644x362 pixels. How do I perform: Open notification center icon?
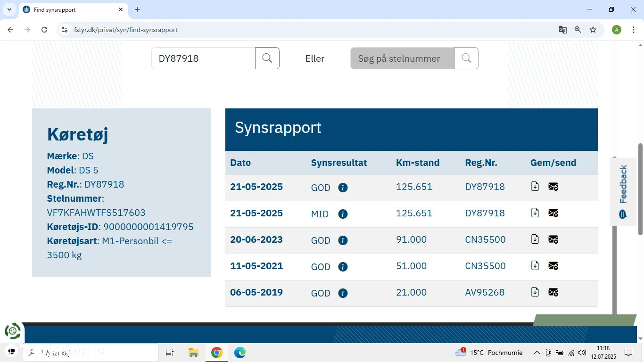[x=628, y=353]
